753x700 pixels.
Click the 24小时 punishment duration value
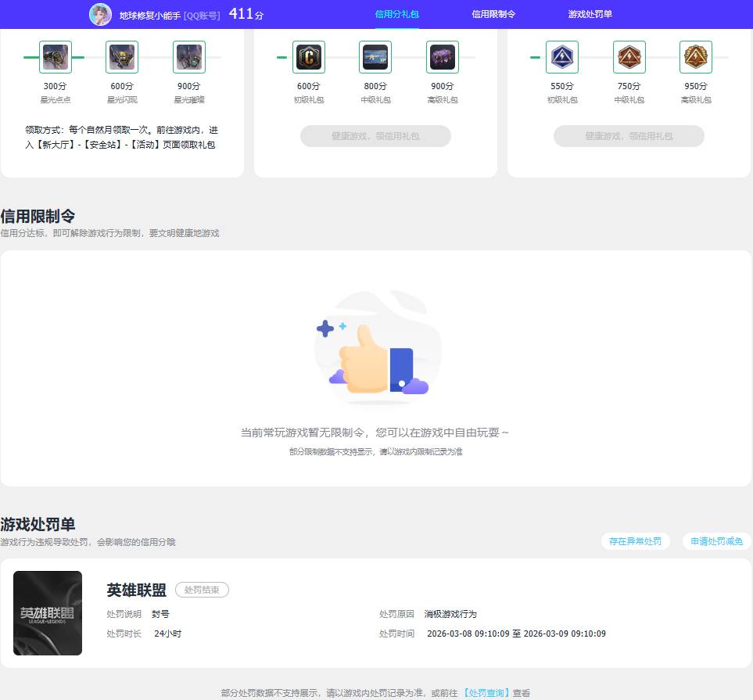[167, 634]
